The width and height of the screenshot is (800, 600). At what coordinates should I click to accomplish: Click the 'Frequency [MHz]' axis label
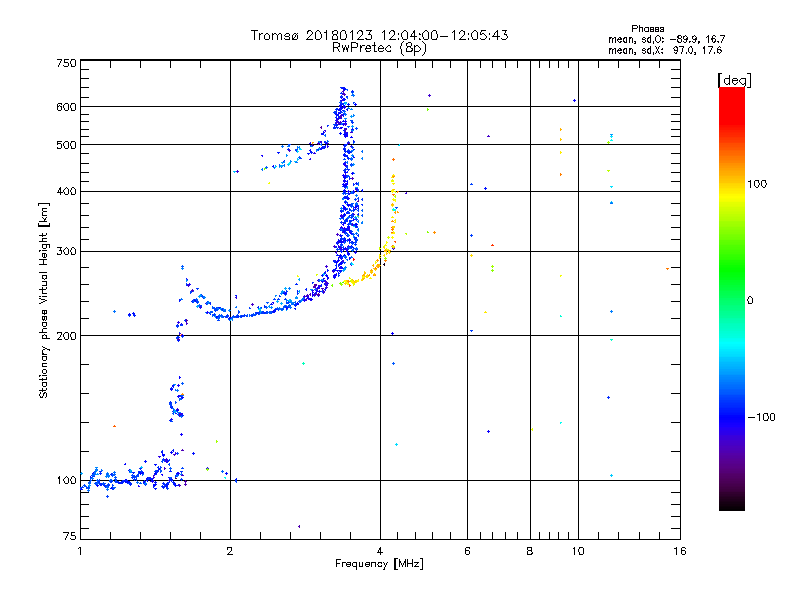pos(379,564)
